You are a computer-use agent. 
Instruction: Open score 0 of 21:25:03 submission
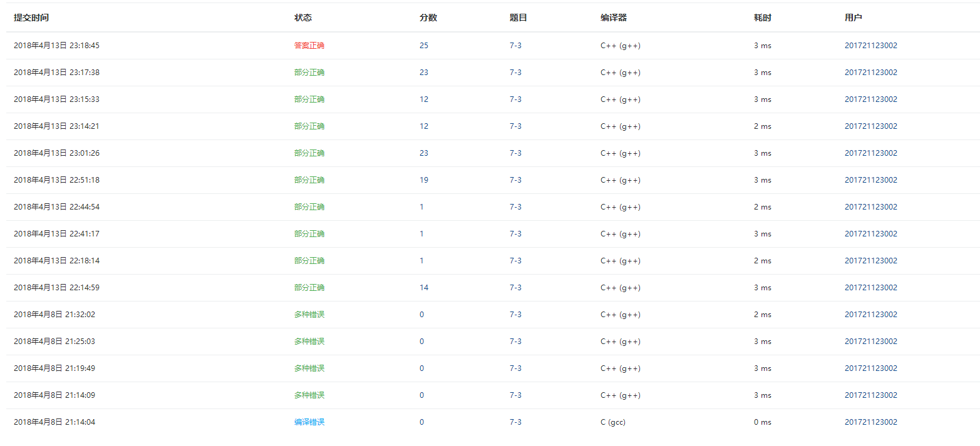point(421,342)
